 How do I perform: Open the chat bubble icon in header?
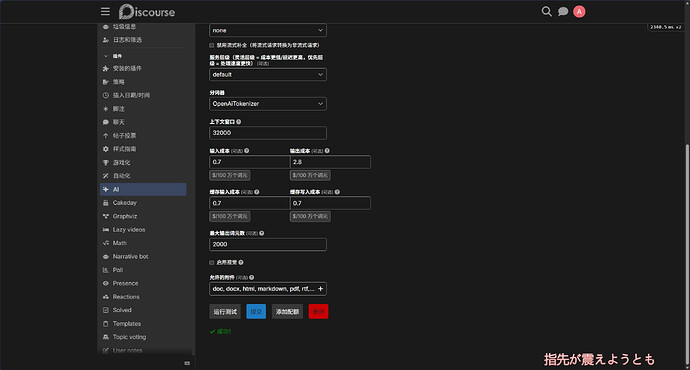click(x=563, y=12)
